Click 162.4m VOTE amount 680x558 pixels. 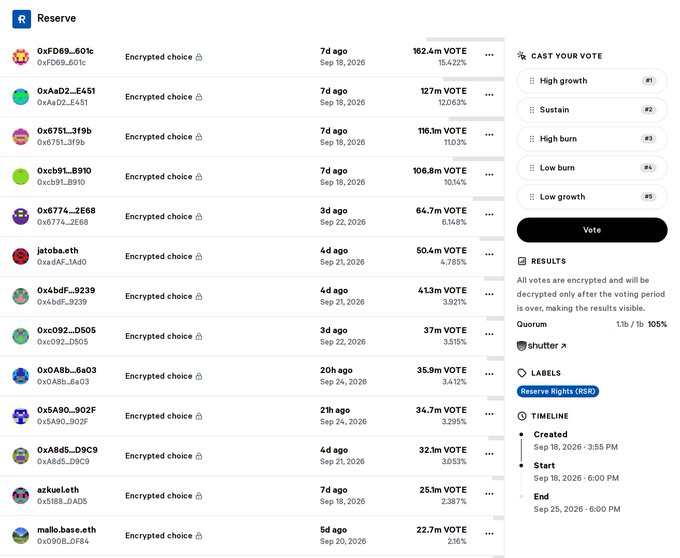(x=440, y=51)
